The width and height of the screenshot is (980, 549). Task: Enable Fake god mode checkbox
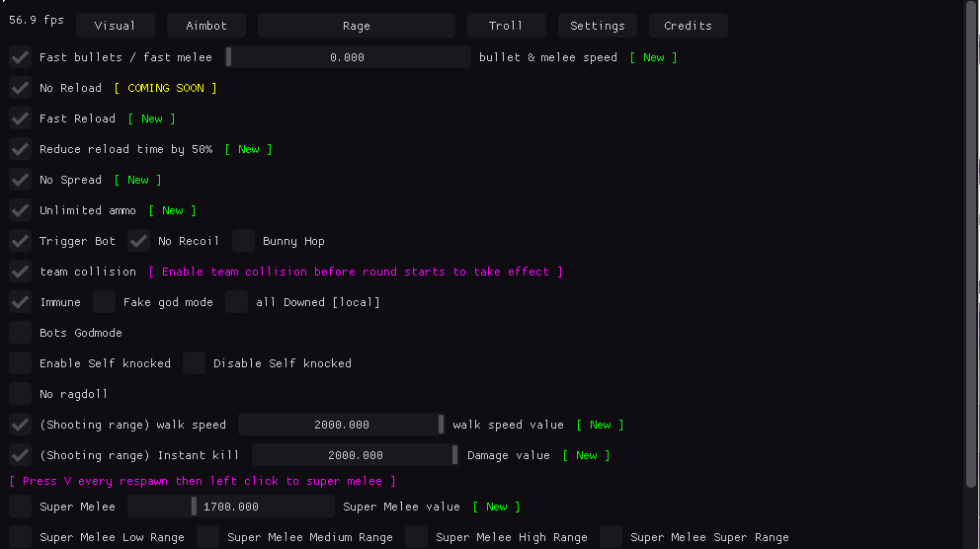(105, 302)
